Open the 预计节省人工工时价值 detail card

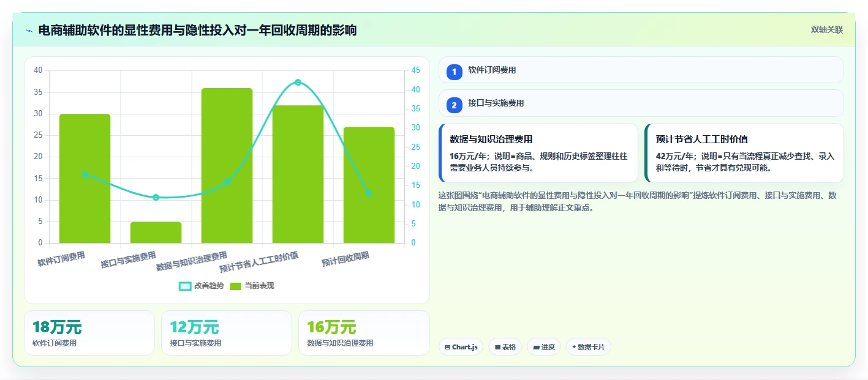[744, 154]
